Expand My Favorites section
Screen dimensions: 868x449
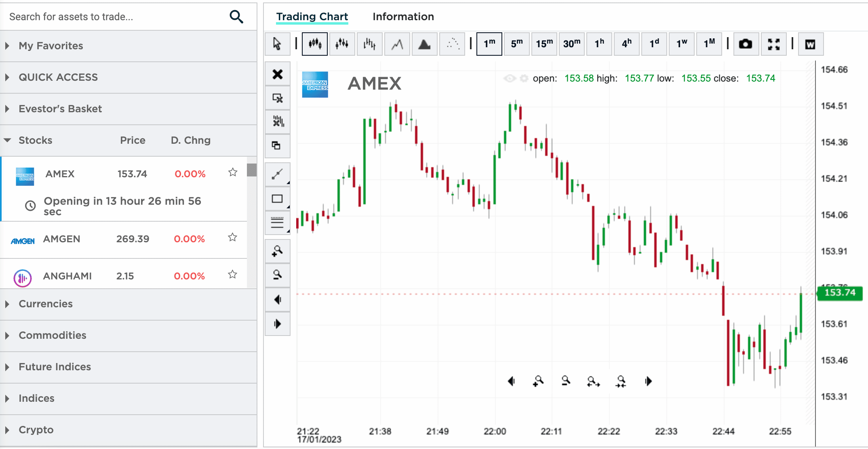tap(129, 46)
